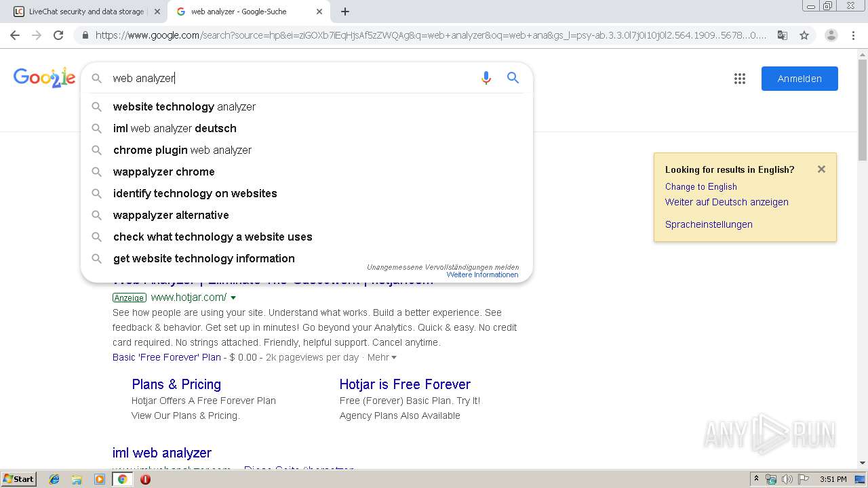Open Internet Explorer from taskbar
The width and height of the screenshot is (868, 488).
pos(54,479)
